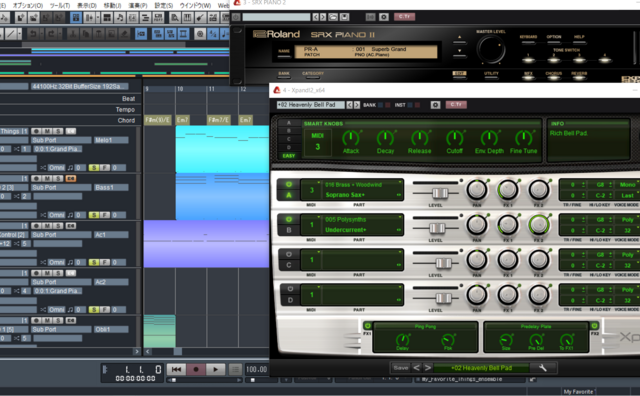The height and width of the screenshot is (396, 640).
Task: Click the magnifier document icon in toolbar
Action: 175,18
